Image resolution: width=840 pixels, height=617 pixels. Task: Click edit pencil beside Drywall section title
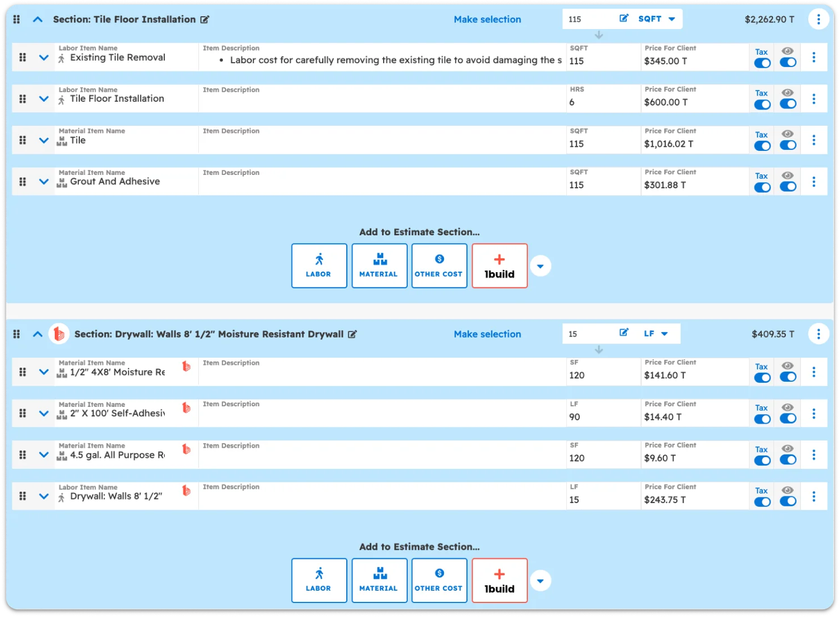[x=352, y=334]
